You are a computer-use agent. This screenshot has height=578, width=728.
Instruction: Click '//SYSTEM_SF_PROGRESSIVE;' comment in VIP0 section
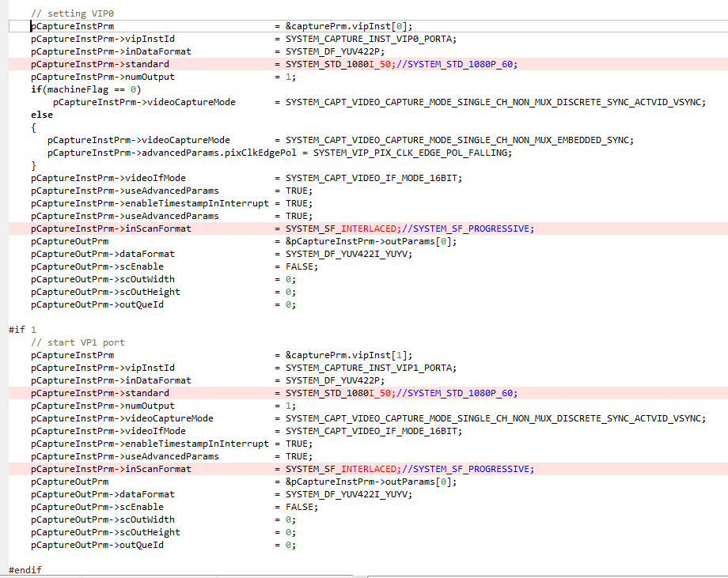[x=468, y=229]
